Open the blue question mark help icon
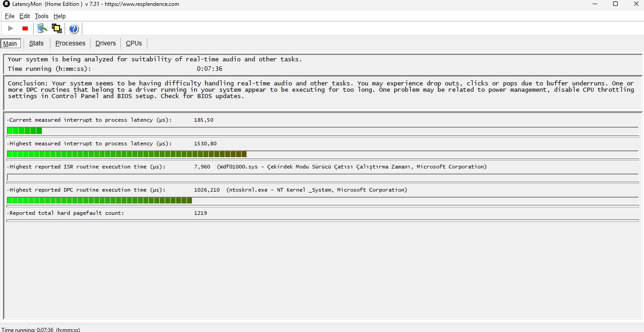644x332 pixels. click(x=74, y=29)
